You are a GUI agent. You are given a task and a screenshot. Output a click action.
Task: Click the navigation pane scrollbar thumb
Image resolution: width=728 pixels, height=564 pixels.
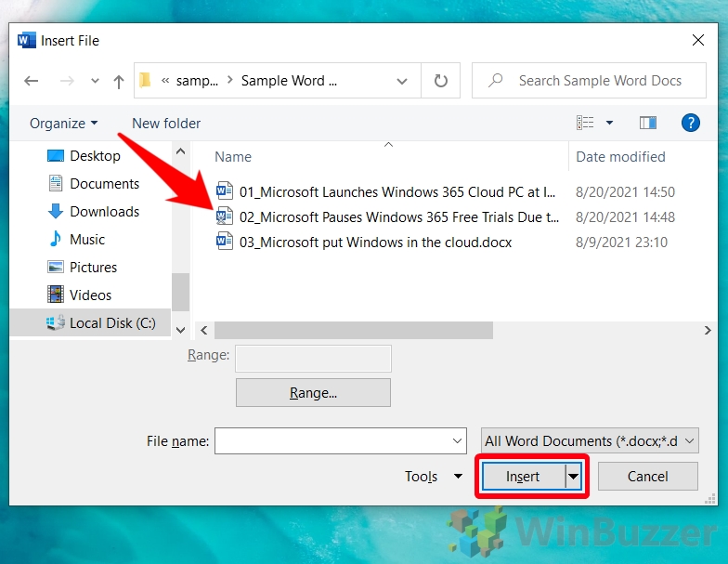(x=180, y=292)
